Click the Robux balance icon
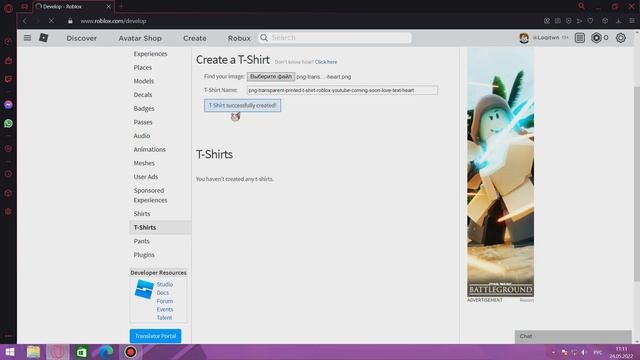Viewport: 640px width, 360px height. (x=596, y=38)
